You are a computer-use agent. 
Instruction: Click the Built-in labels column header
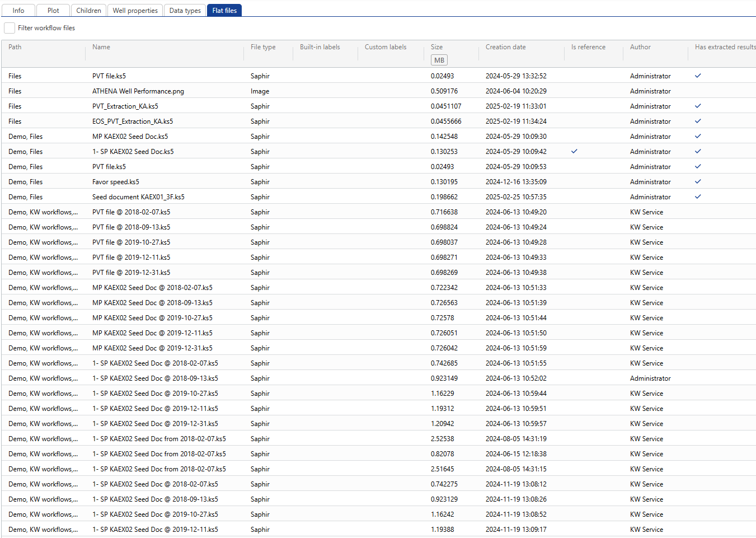[x=320, y=47]
